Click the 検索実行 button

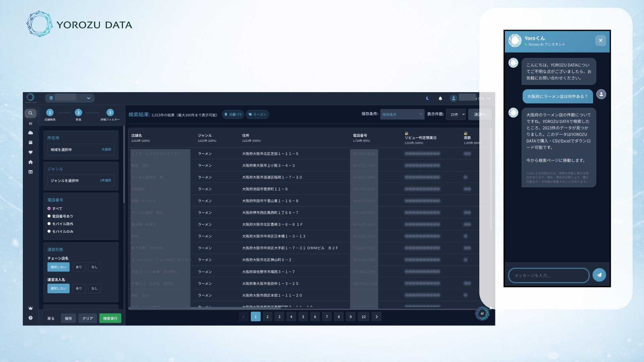110,318
